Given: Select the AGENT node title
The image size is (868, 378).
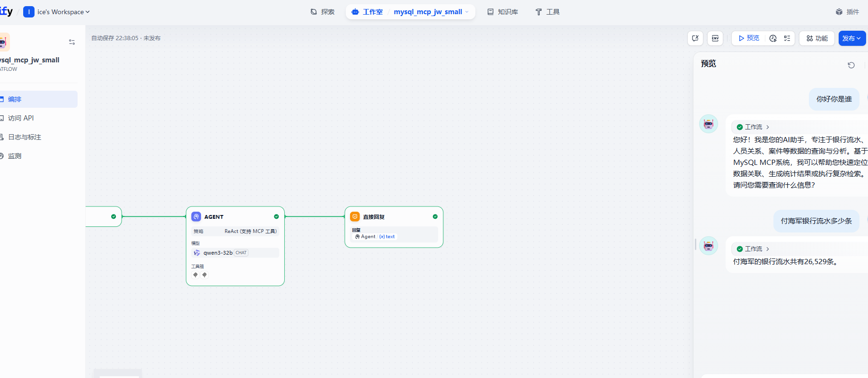Looking at the screenshot, I should (x=214, y=217).
